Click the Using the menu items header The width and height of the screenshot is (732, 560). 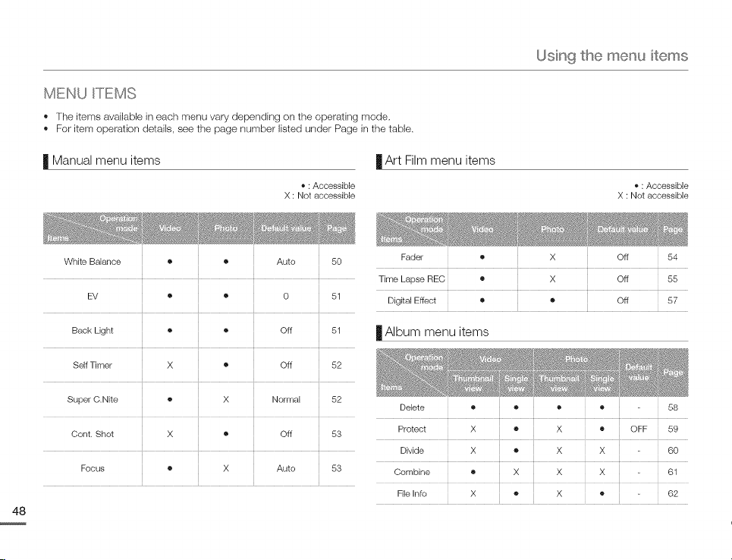(x=612, y=55)
